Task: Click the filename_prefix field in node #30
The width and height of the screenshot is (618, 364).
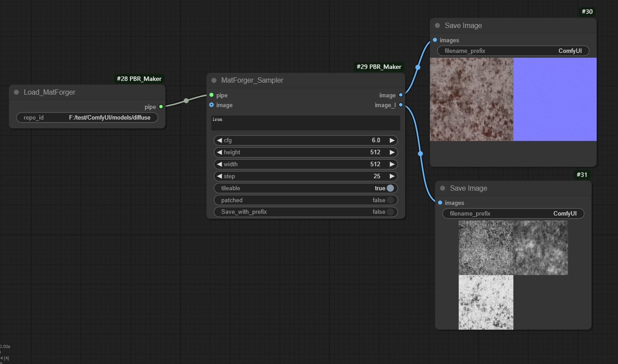Action: (x=513, y=51)
